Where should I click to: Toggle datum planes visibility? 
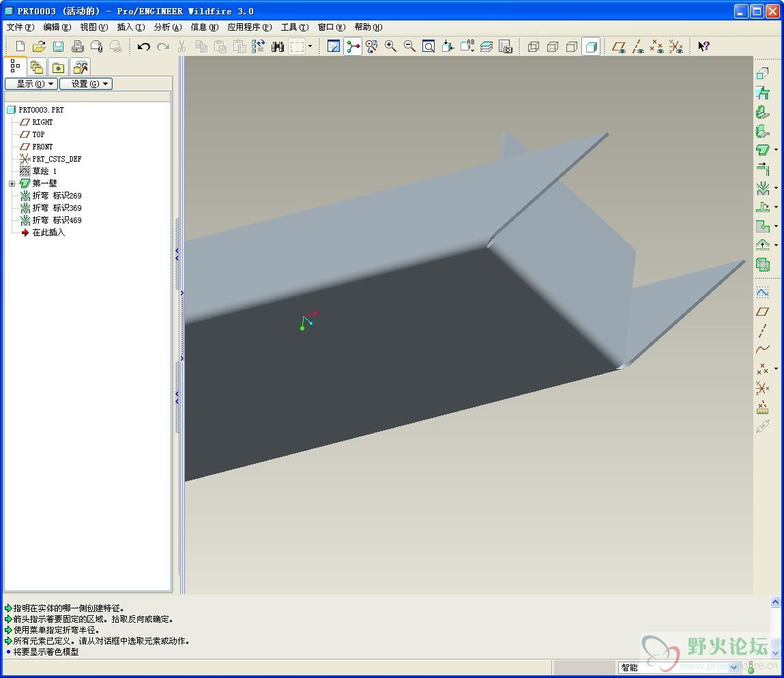(619, 46)
